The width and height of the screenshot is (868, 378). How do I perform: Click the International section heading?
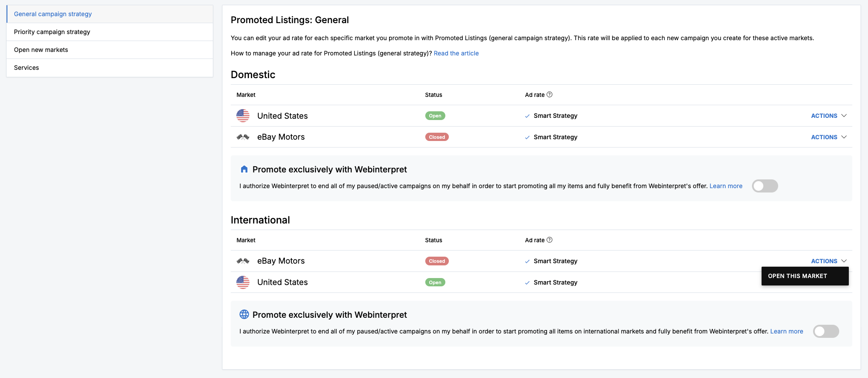coord(260,220)
